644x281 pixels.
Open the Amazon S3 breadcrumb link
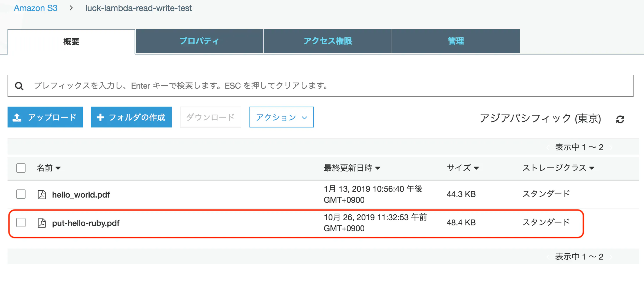tap(35, 8)
